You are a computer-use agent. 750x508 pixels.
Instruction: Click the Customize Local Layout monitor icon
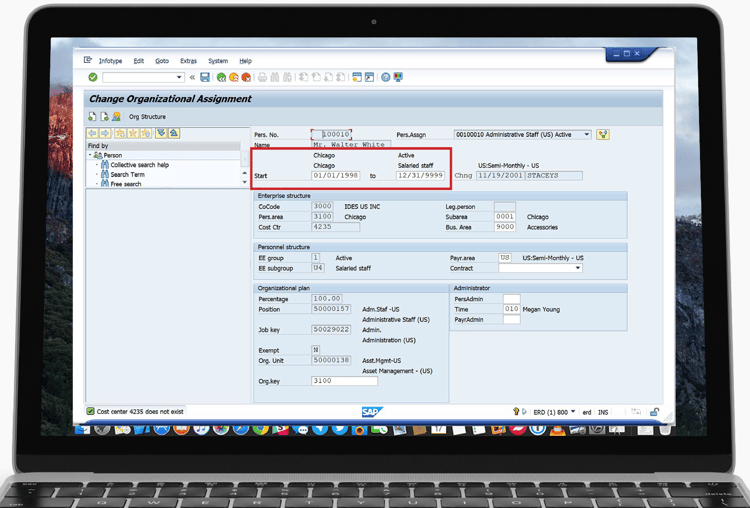(x=398, y=77)
